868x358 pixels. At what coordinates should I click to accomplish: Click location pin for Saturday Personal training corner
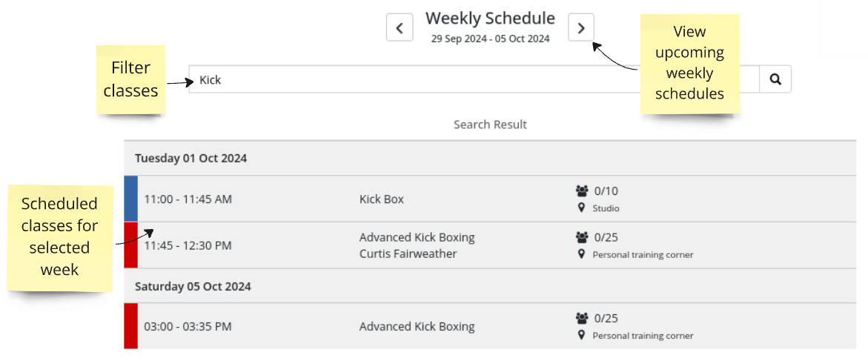[x=582, y=335]
